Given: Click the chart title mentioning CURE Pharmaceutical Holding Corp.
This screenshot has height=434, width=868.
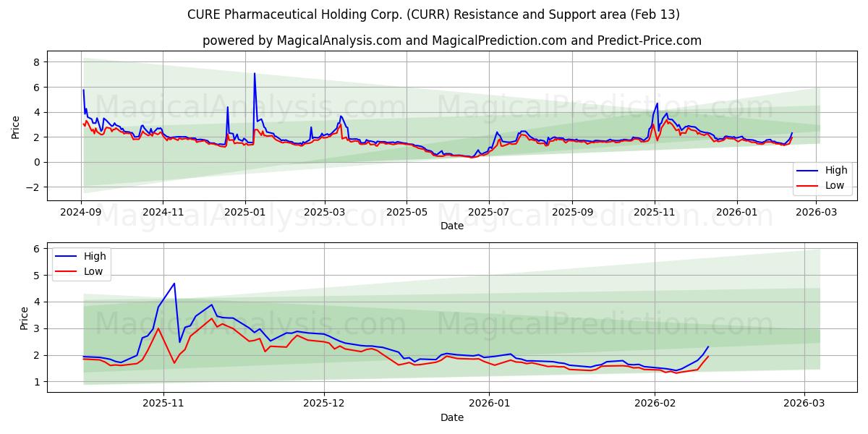Looking at the screenshot, I should coord(433,14).
